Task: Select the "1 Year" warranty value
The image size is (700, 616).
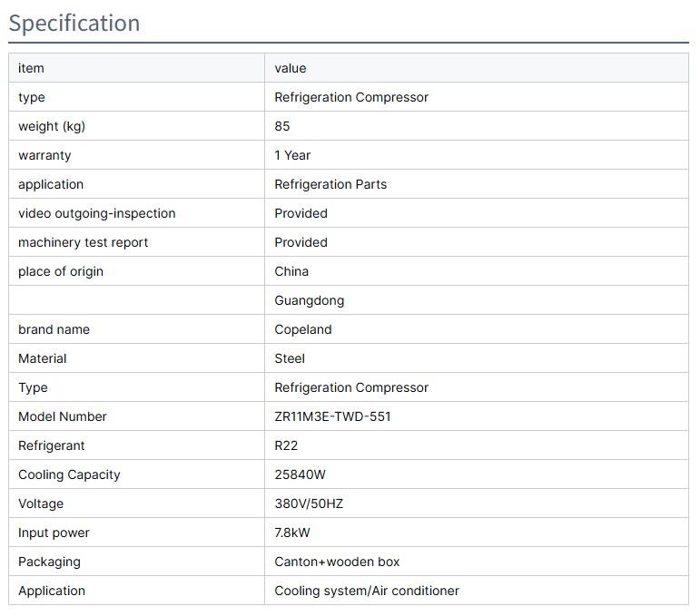Action: [x=292, y=155]
